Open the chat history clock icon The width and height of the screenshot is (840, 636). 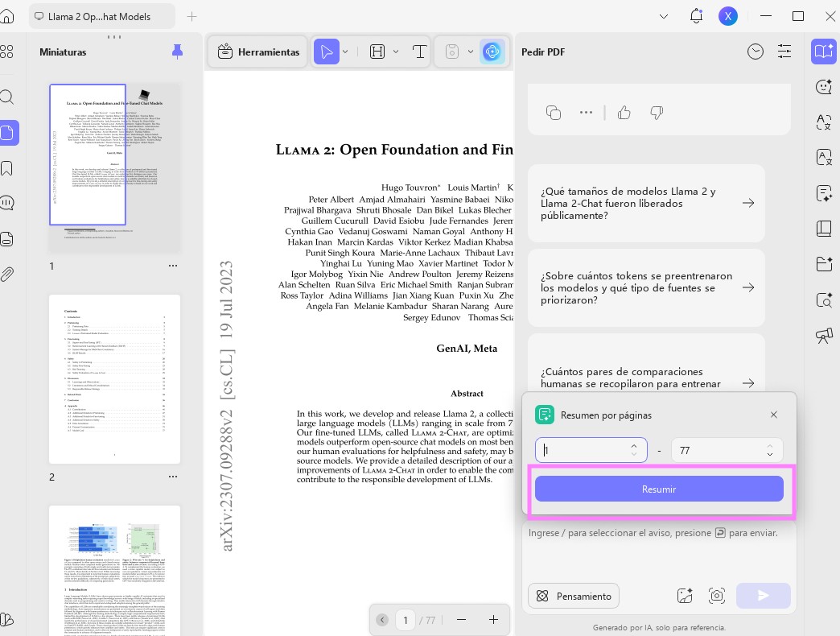[756, 52]
